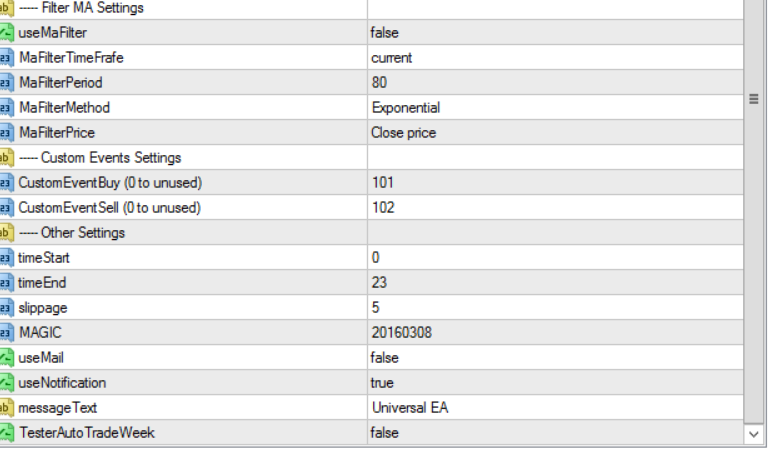Click the icon next to slippage
Screen dimensions: 769x451
coord(6,308)
